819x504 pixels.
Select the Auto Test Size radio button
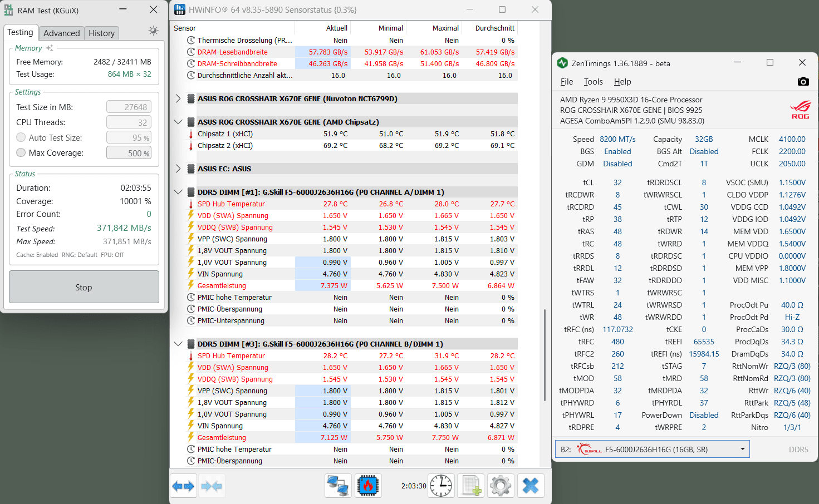(21, 137)
